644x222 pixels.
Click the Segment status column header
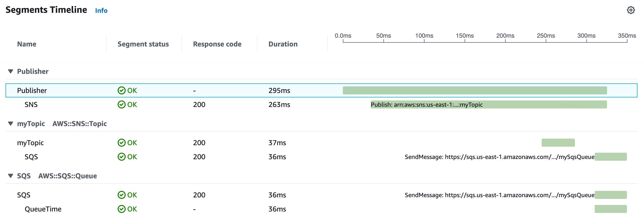click(143, 44)
